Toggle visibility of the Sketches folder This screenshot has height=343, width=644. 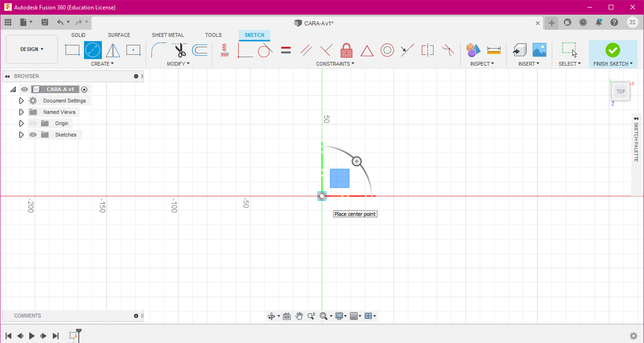point(33,135)
